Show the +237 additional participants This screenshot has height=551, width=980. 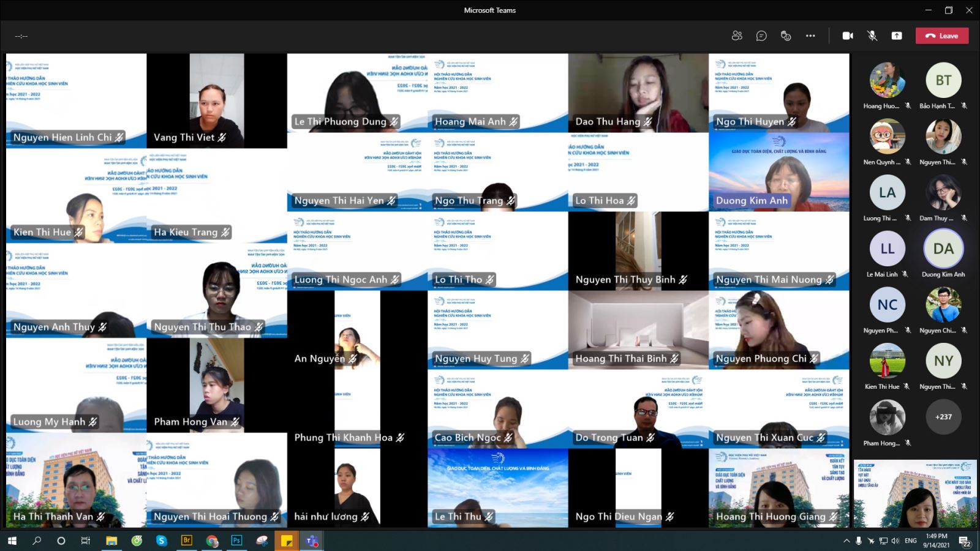943,417
